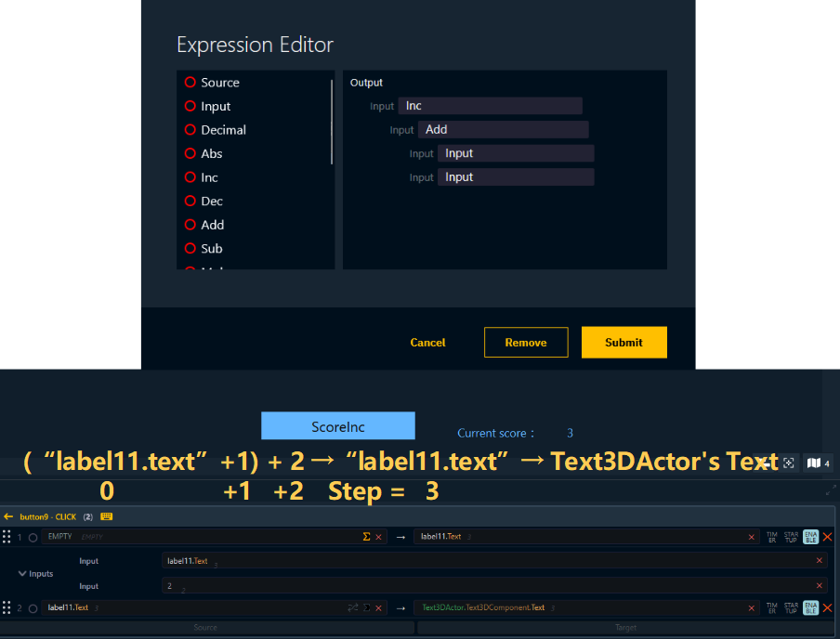
Task: Toggle the ENABLE button on row 1
Action: pyautogui.click(x=810, y=537)
